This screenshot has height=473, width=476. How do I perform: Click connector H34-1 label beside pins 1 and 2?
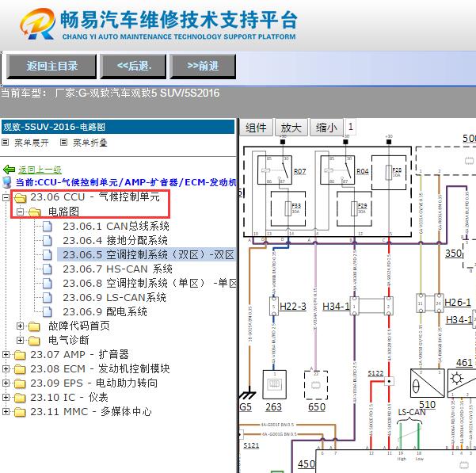(x=336, y=307)
